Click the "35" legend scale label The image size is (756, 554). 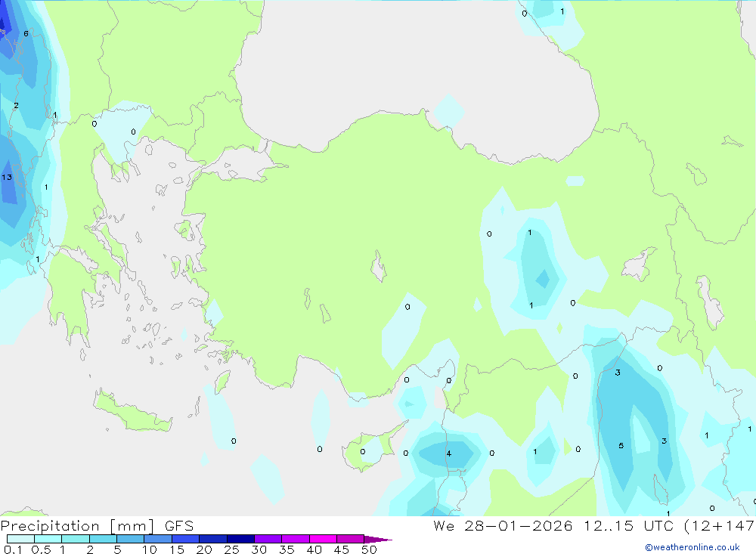coord(287,549)
